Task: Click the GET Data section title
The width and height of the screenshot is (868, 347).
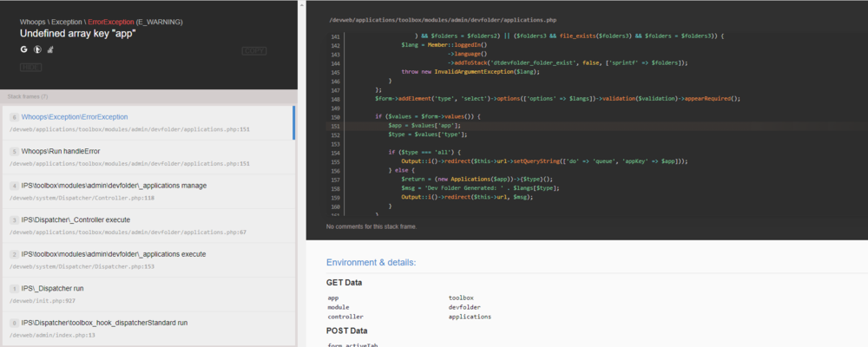Action: point(345,283)
